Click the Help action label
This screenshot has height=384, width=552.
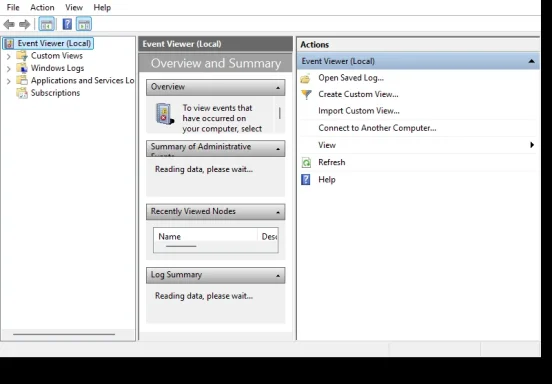pos(327,180)
